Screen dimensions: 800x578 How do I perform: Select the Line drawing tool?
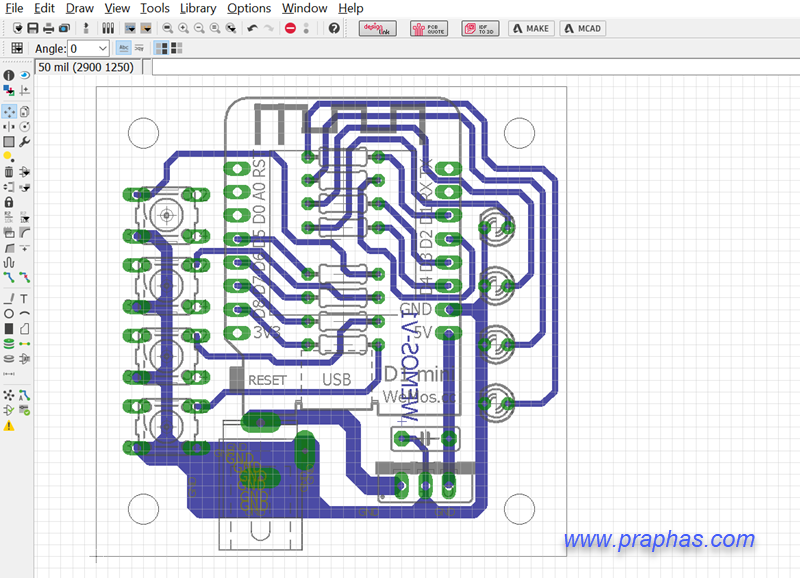pos(9,298)
